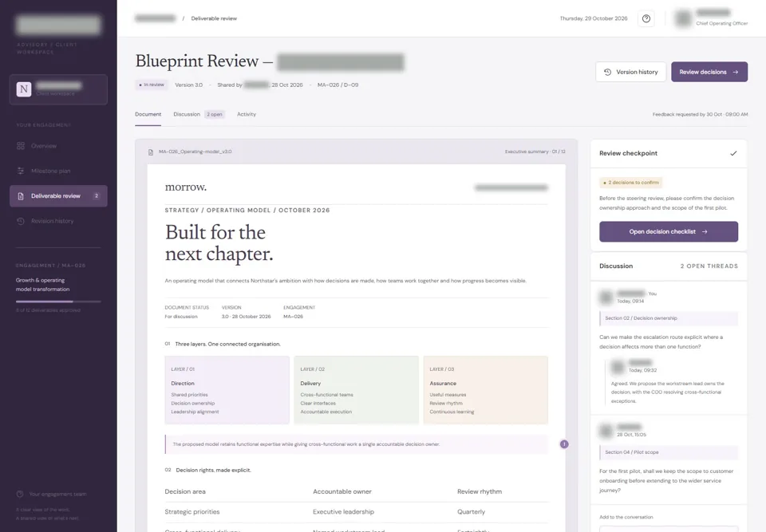
Task: Click the N workspace logo tile
Action: click(x=24, y=89)
